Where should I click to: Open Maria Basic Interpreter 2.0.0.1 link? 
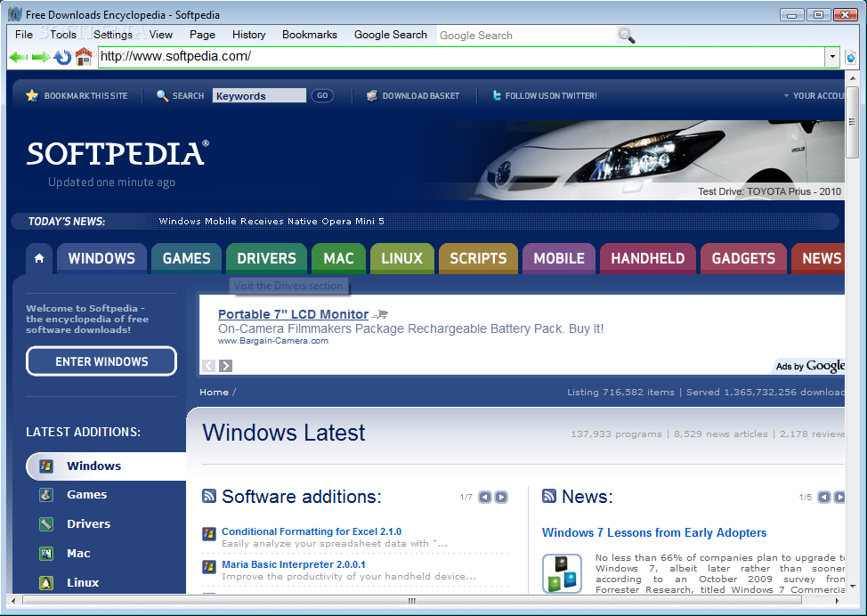[x=294, y=564]
